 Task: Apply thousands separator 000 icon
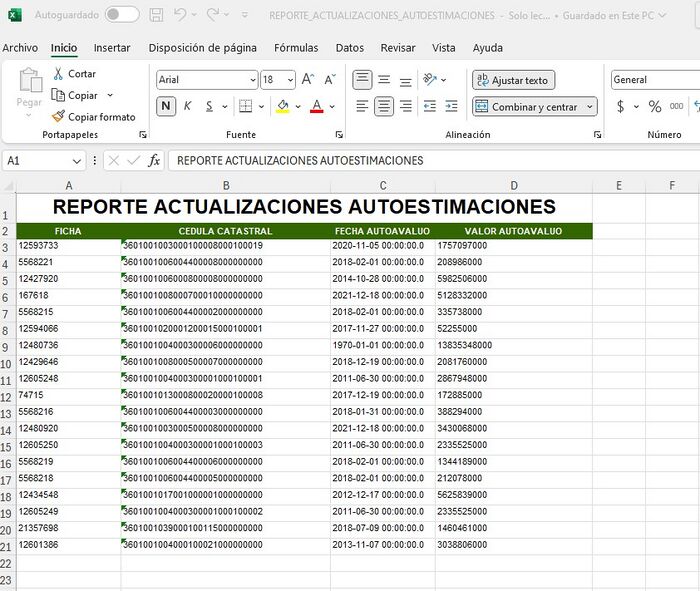[676, 106]
